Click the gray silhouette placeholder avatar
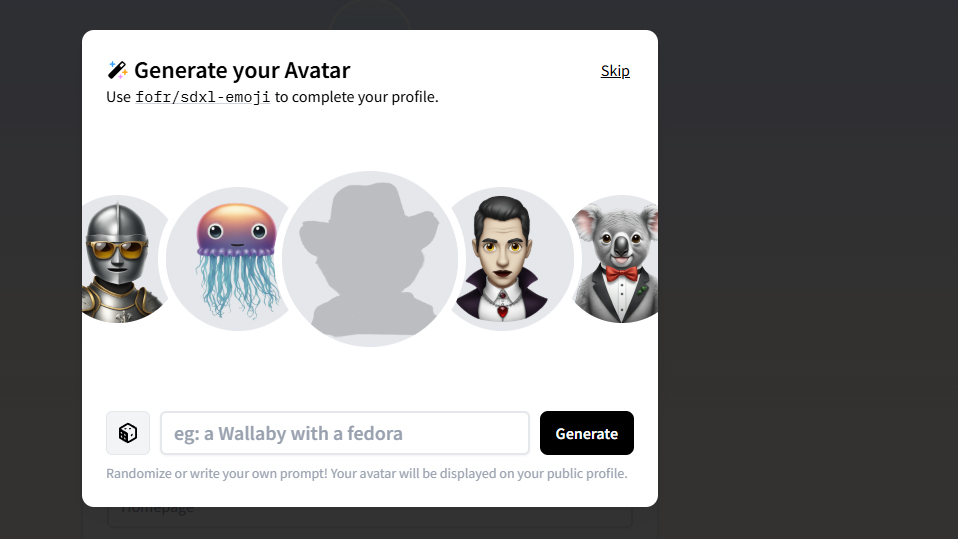Screen dimensions: 958x539 click(x=370, y=259)
